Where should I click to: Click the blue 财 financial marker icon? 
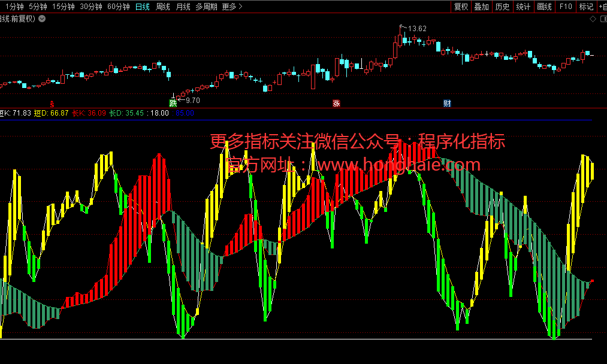tap(447, 103)
